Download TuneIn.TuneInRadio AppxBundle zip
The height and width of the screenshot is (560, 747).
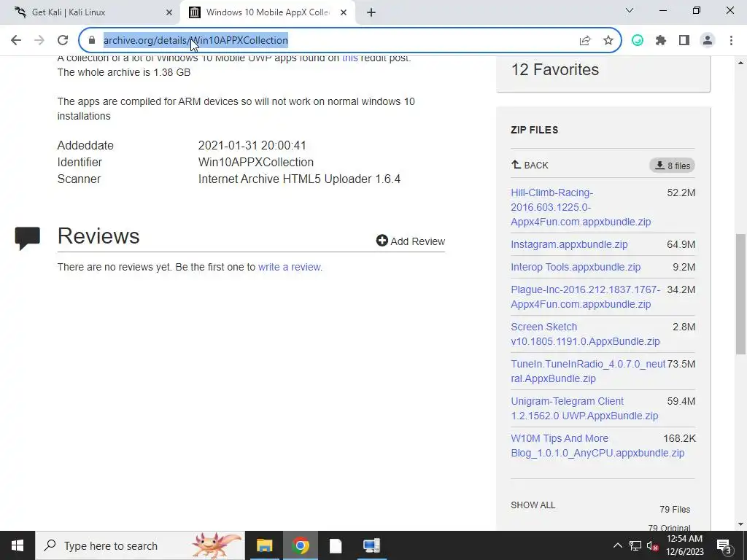pyautogui.click(x=588, y=371)
